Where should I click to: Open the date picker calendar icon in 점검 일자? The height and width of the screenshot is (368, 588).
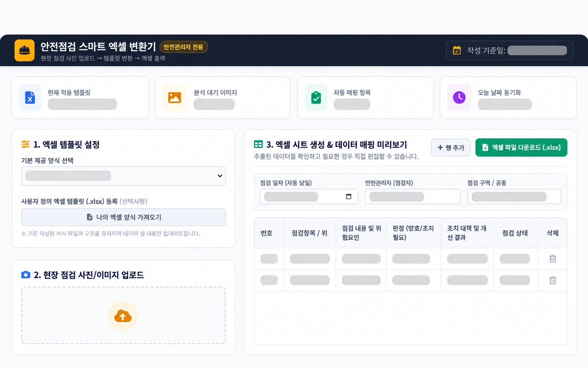coord(348,197)
